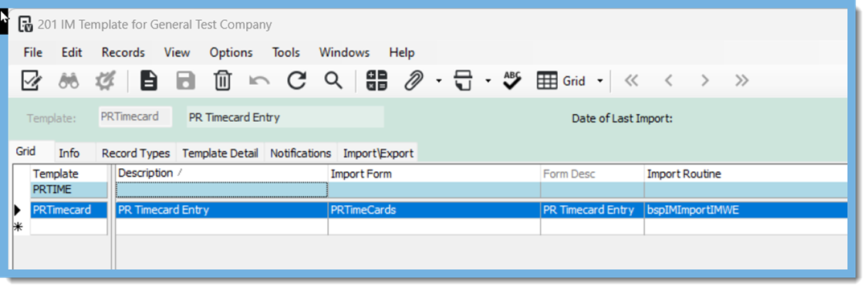Image resolution: width=868 pixels, height=290 pixels.
Task: Go to last record double-right arrow
Action: point(741,81)
